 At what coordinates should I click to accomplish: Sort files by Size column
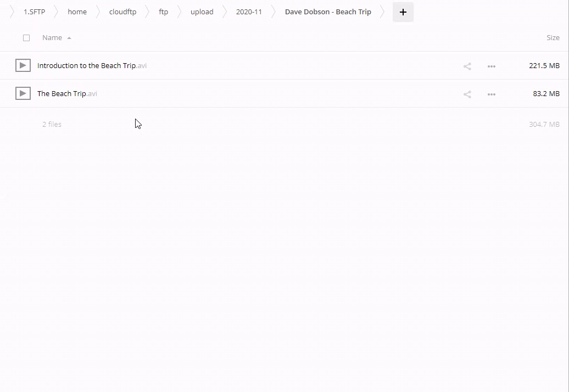pyautogui.click(x=553, y=38)
